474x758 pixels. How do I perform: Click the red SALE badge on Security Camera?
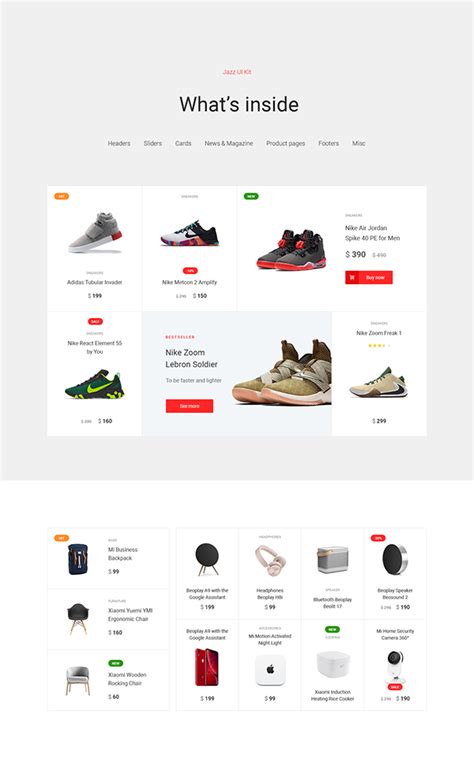pos(395,687)
